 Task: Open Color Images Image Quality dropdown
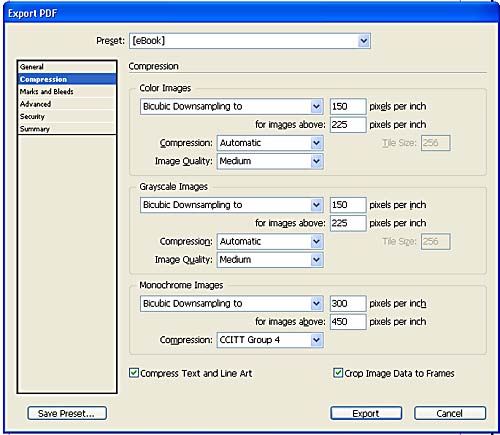270,161
